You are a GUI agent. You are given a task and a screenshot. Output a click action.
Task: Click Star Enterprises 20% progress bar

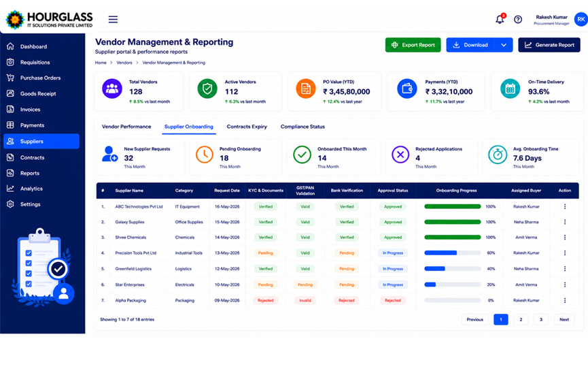click(453, 285)
